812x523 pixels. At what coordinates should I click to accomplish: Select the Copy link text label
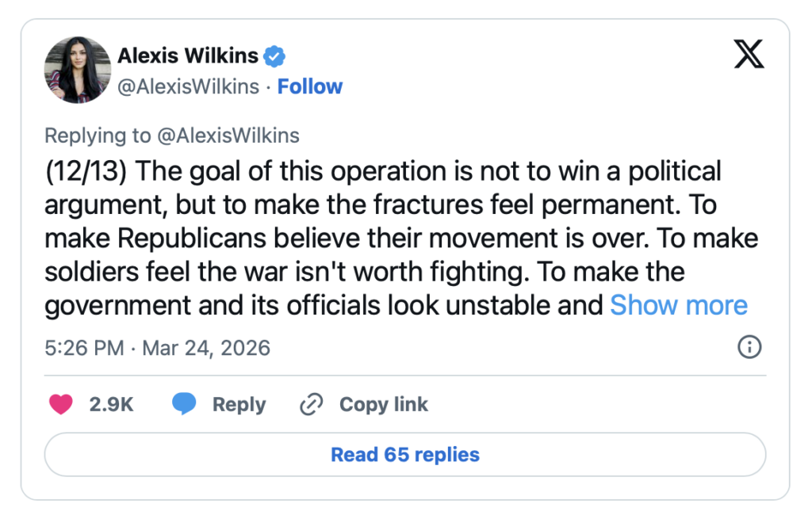click(x=383, y=404)
